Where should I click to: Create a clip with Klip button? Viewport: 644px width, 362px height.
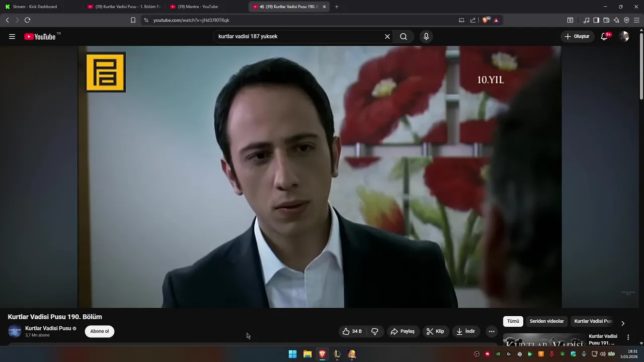[x=436, y=331]
